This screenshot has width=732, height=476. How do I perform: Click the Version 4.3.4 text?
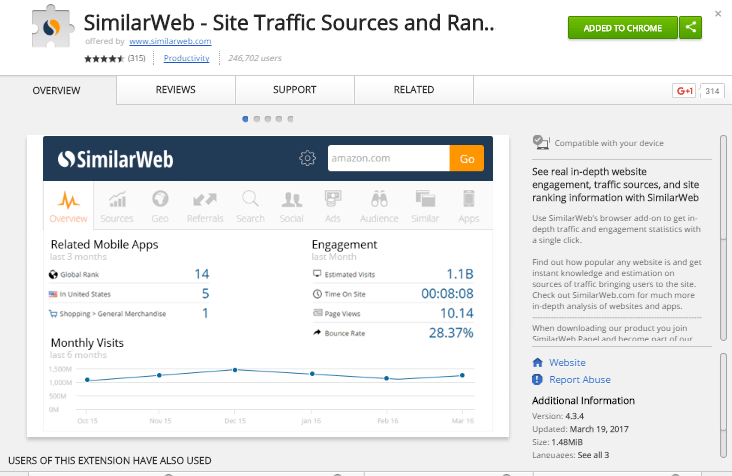pos(558,416)
